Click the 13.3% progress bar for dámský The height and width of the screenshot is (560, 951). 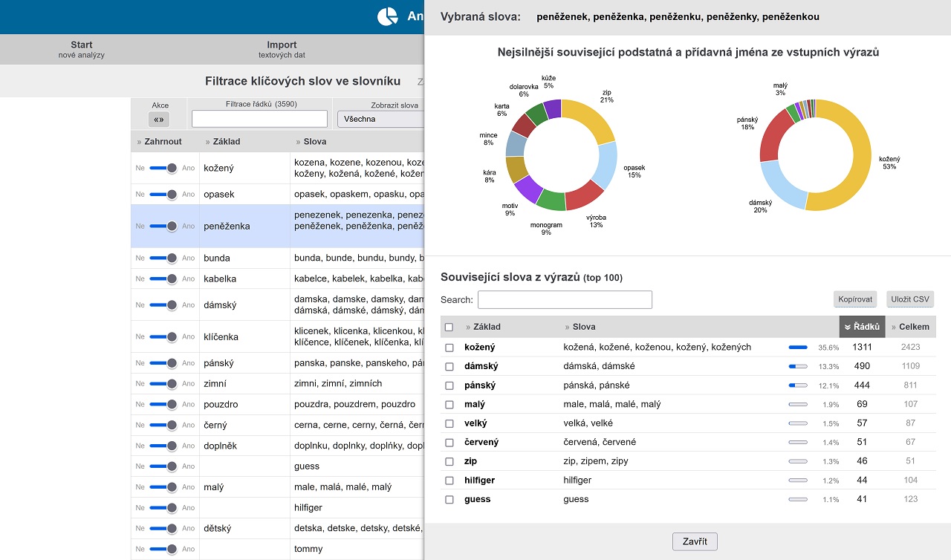tap(798, 366)
